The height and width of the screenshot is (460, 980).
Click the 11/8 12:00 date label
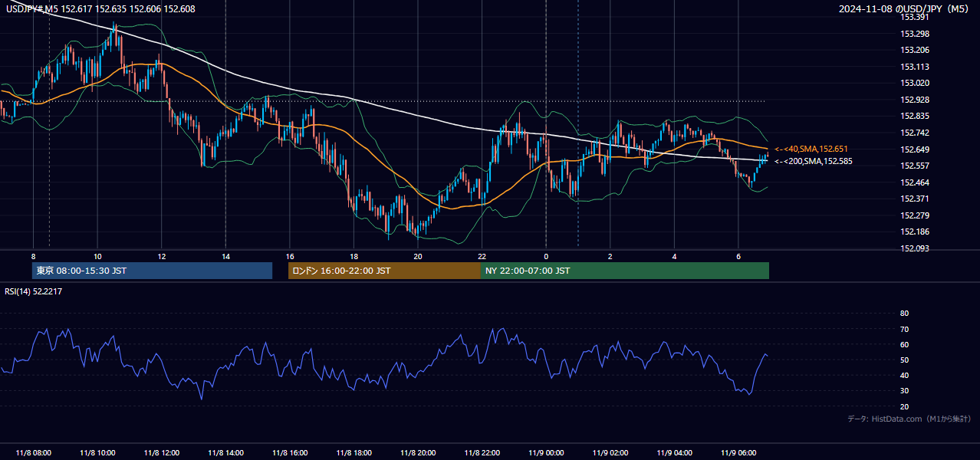162,453
